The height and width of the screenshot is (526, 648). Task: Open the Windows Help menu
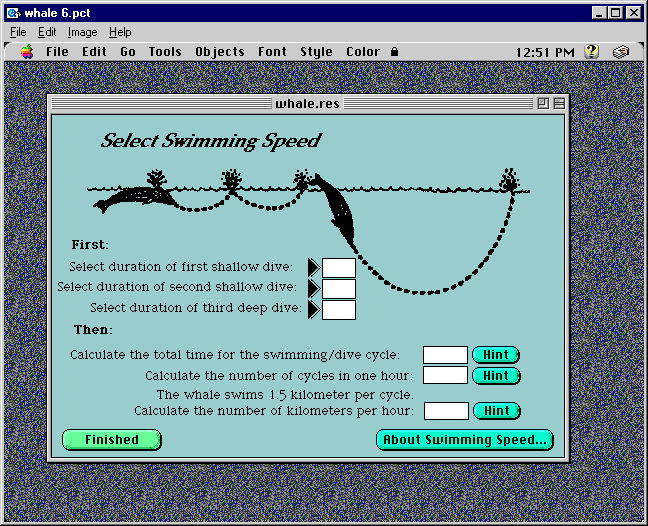120,32
